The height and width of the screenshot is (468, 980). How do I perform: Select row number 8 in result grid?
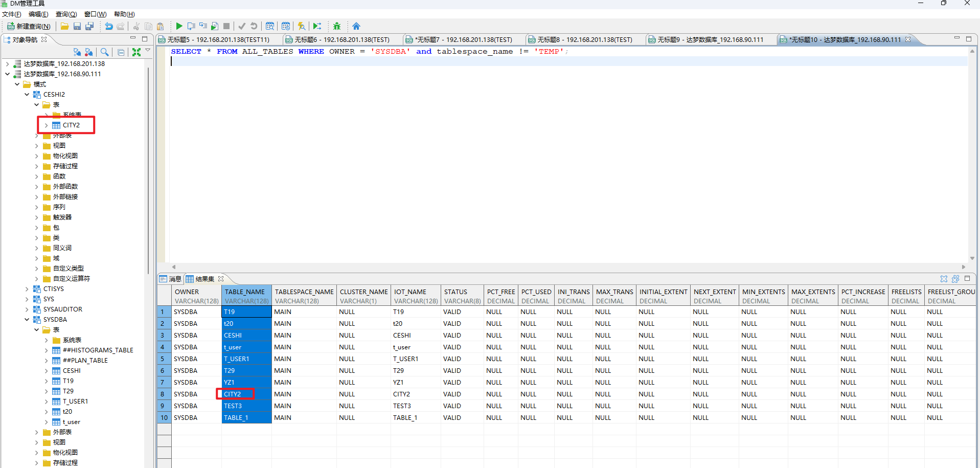click(x=163, y=394)
